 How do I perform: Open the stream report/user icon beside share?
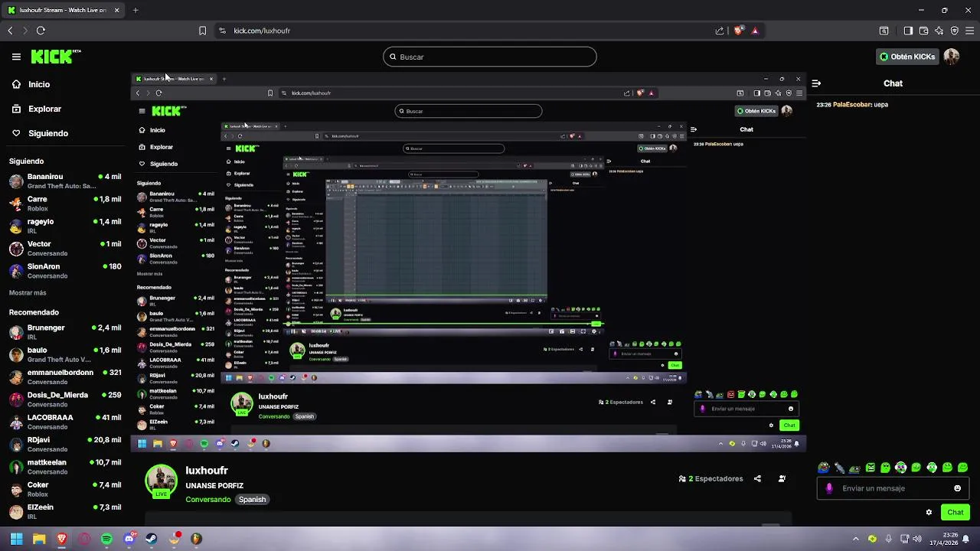[x=782, y=479]
